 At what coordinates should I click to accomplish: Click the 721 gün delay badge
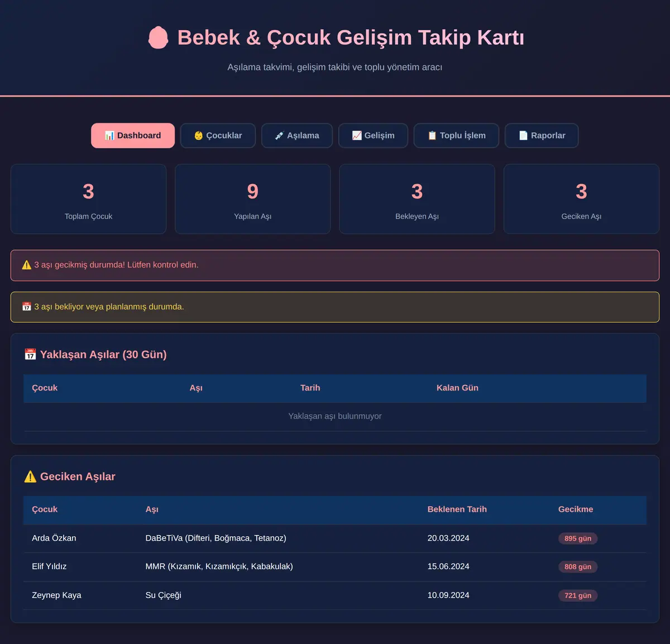578,595
